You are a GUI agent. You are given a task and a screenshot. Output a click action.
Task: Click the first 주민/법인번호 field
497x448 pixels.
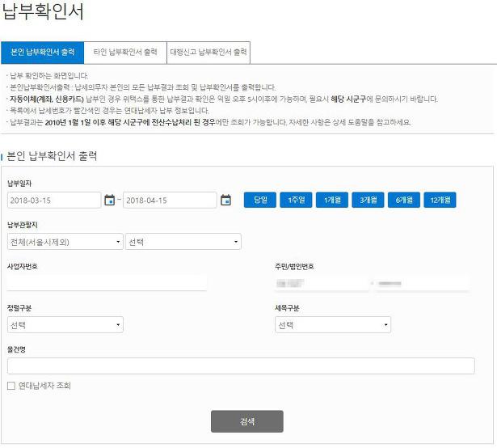[x=322, y=283]
